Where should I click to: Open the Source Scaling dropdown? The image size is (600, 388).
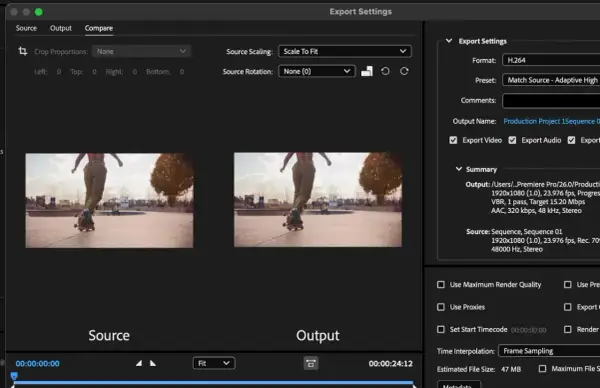point(345,51)
